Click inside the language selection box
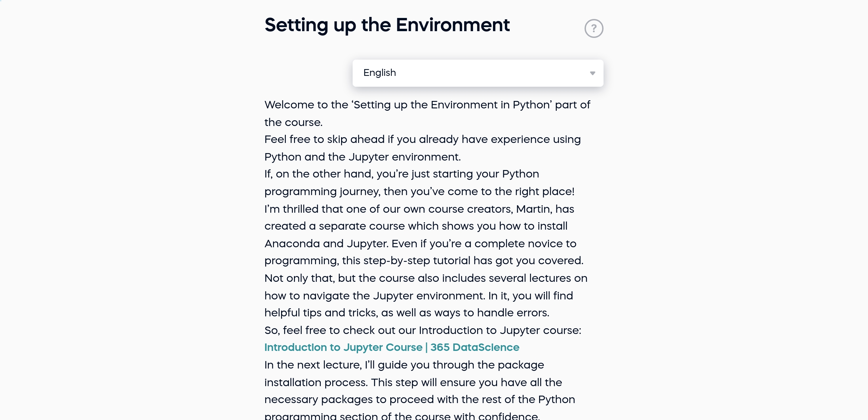The width and height of the screenshot is (868, 420). [478, 73]
